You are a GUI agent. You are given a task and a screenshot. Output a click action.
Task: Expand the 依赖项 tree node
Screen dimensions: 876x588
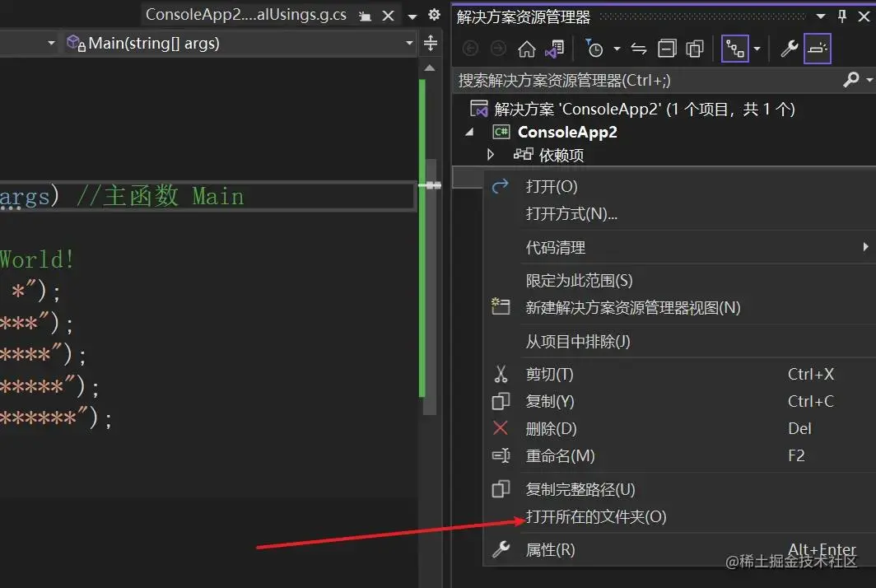491,155
